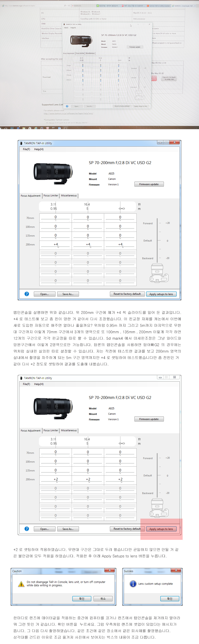Click the 70mm 0.95m slider in the +4 window

coord(55,220)
